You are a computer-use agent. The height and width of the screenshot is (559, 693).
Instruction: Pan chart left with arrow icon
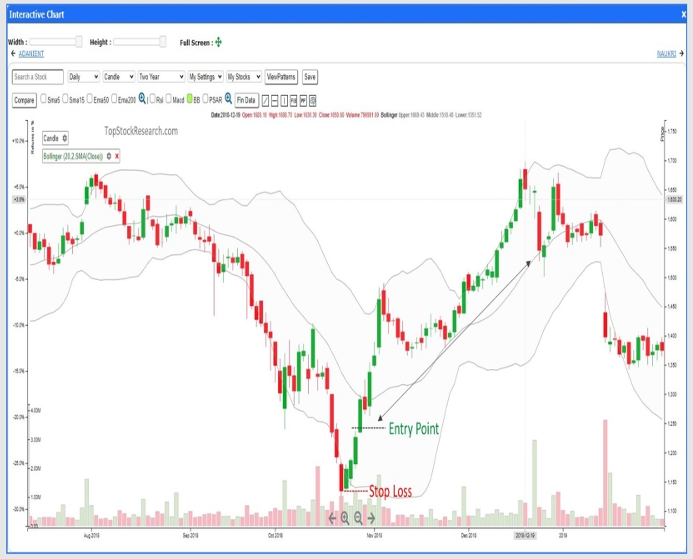333,518
